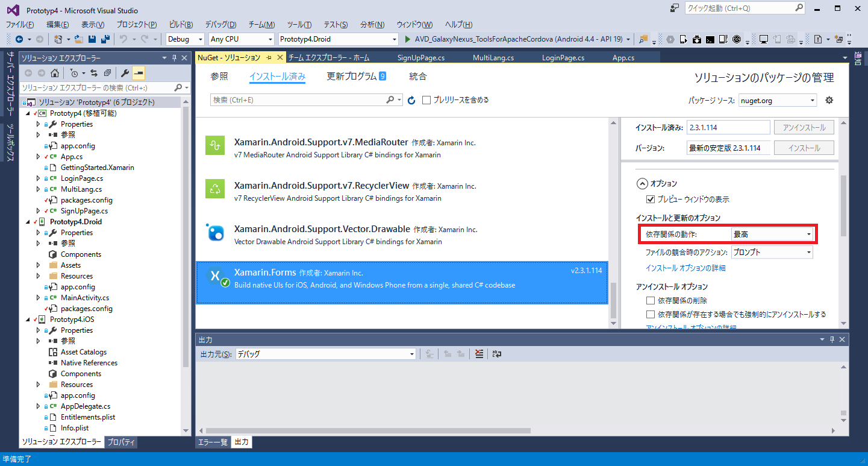Click the monitor icon in the iOS toolbar
Viewport: 868px width, 466px height.
tap(764, 39)
